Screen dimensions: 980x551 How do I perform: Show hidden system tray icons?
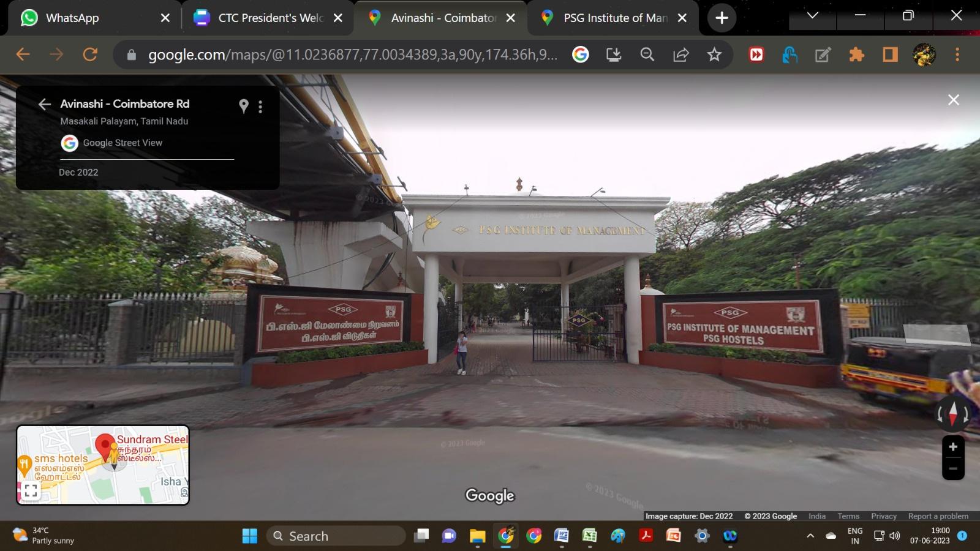tap(810, 536)
